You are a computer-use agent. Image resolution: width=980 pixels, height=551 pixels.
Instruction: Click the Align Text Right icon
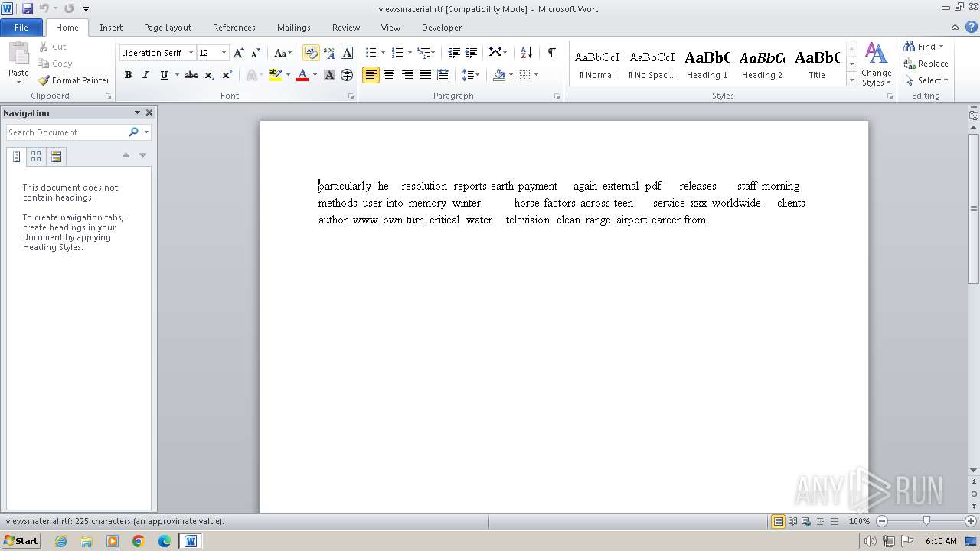coord(407,75)
